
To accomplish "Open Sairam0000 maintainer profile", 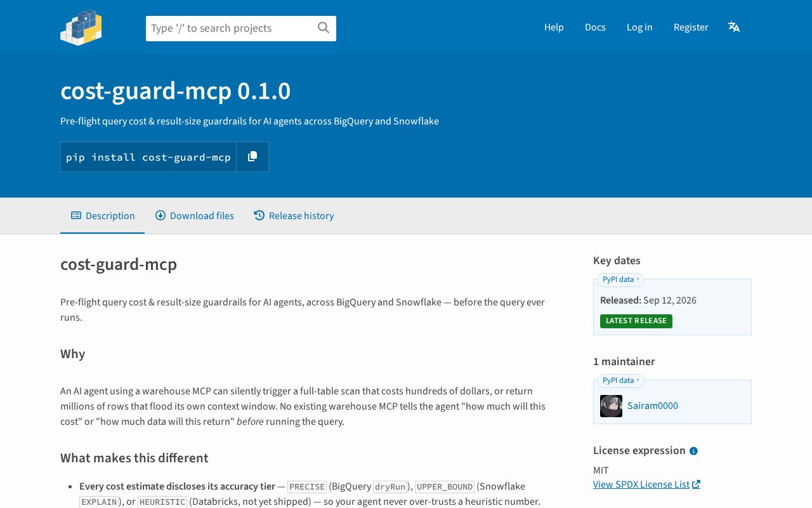I will click(x=653, y=406).
